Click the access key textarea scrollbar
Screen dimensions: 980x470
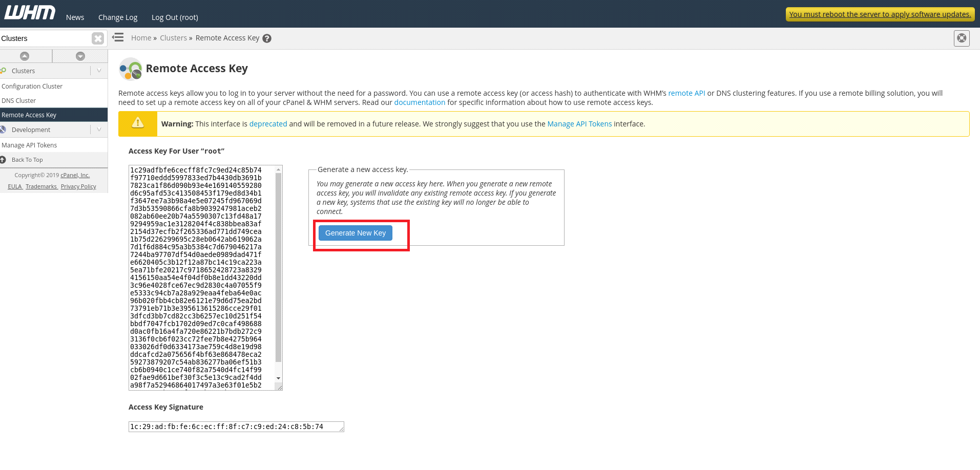278,274
